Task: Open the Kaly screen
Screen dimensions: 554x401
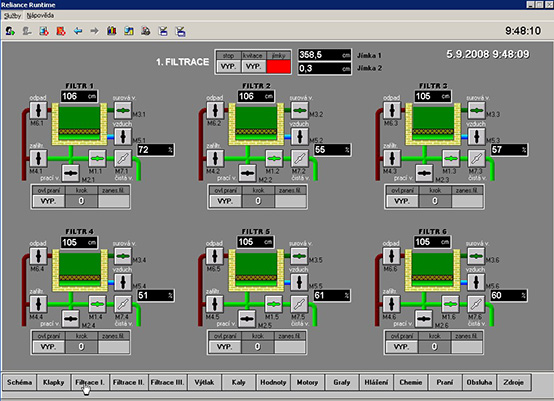Action: tap(239, 382)
